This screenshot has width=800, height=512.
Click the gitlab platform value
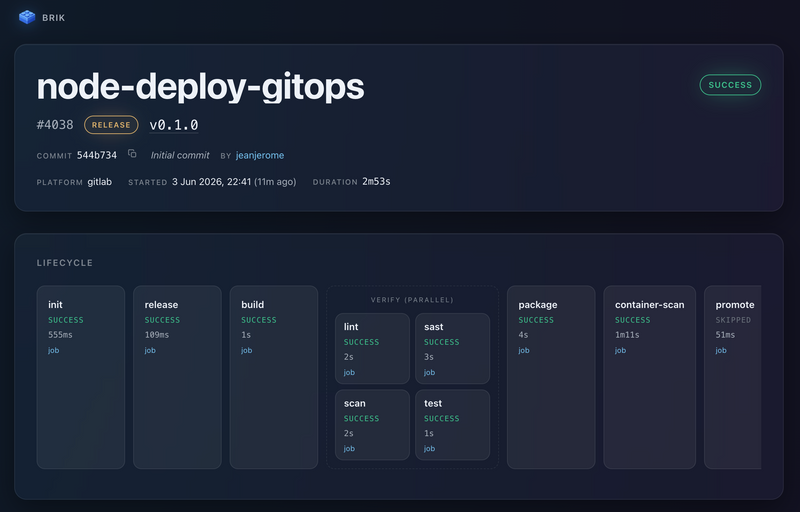point(99,182)
